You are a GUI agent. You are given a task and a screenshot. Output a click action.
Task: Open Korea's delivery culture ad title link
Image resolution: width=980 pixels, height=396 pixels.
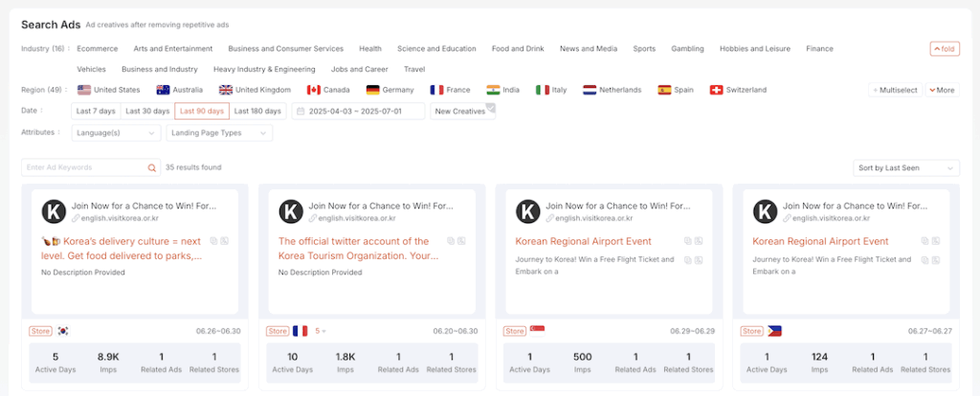(x=122, y=249)
